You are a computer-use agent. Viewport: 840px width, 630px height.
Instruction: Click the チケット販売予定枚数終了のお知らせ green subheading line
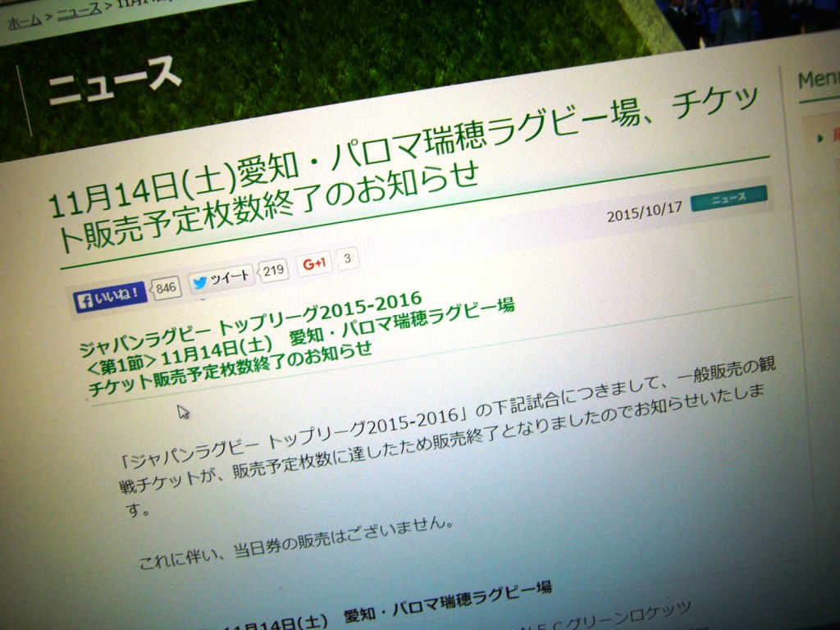coord(230,370)
